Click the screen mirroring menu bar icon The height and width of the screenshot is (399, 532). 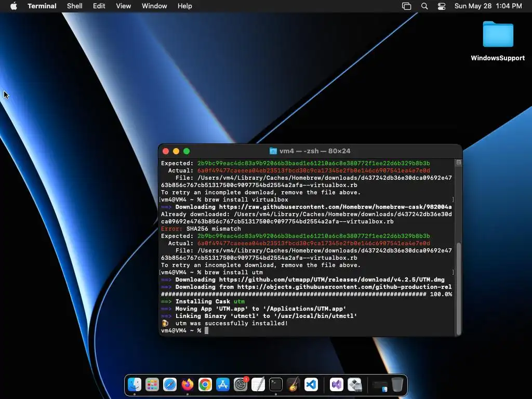(x=406, y=6)
